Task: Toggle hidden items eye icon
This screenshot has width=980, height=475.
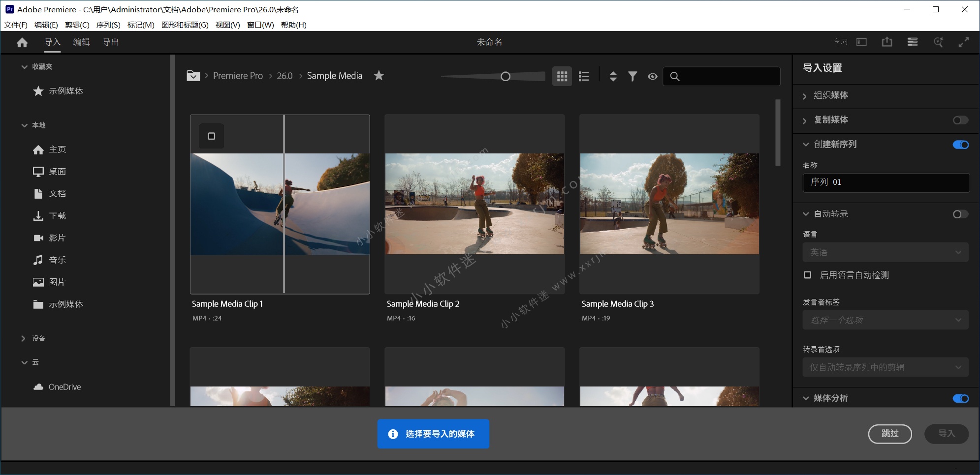Action: coord(652,76)
